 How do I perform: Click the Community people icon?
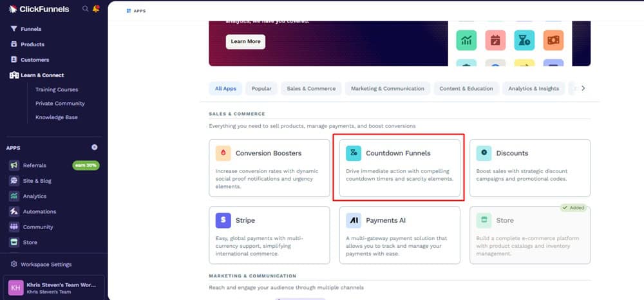(x=14, y=227)
